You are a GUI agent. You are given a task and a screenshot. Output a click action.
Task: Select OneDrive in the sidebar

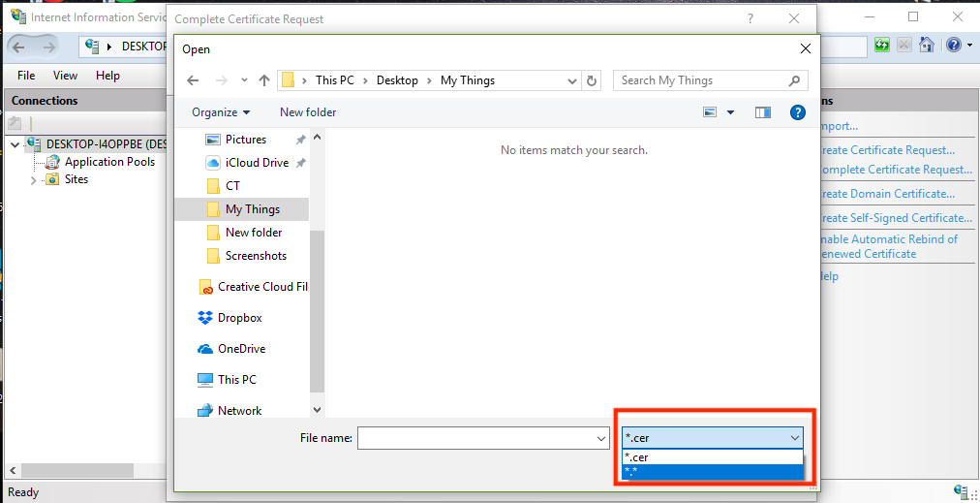[x=241, y=349]
